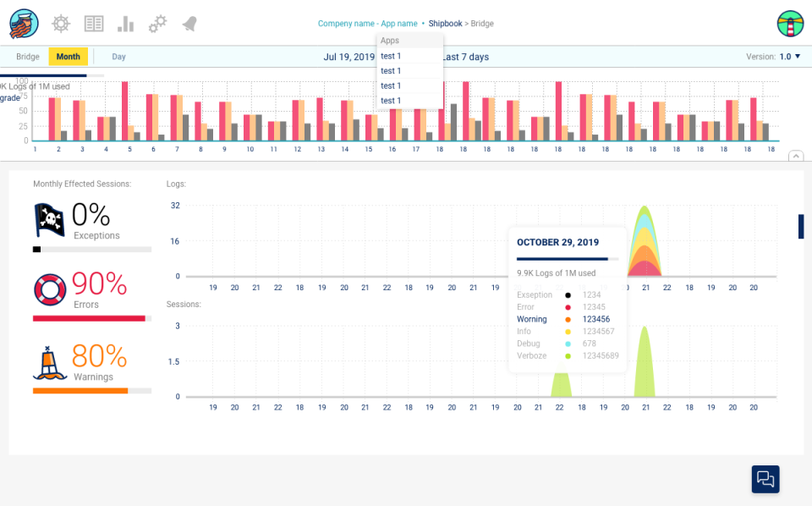Open the gears settings icon

[157, 24]
